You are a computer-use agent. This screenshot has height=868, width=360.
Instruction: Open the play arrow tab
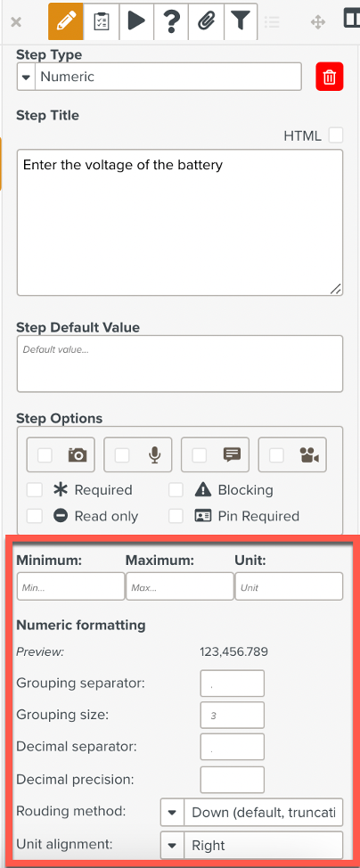click(x=136, y=21)
